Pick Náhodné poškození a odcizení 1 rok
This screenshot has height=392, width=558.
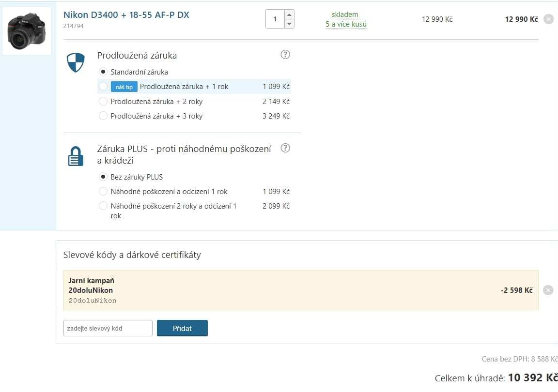click(103, 191)
